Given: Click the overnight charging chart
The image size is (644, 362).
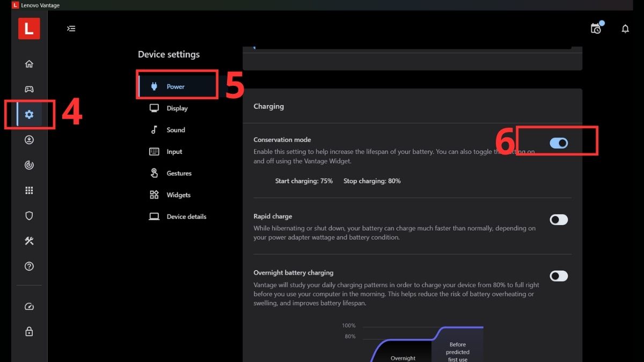Looking at the screenshot, I should point(412,342).
